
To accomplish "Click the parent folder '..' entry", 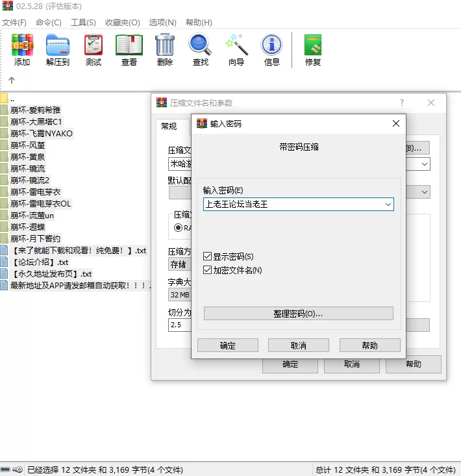I will tap(12, 99).
